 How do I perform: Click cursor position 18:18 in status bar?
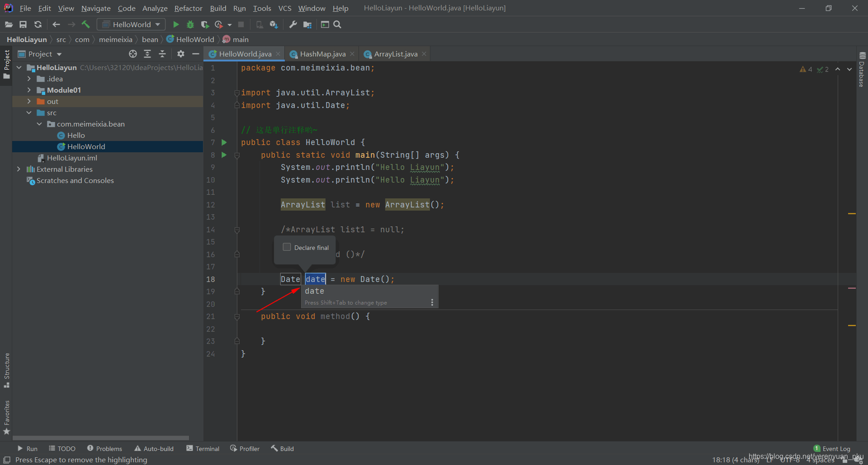click(735, 460)
